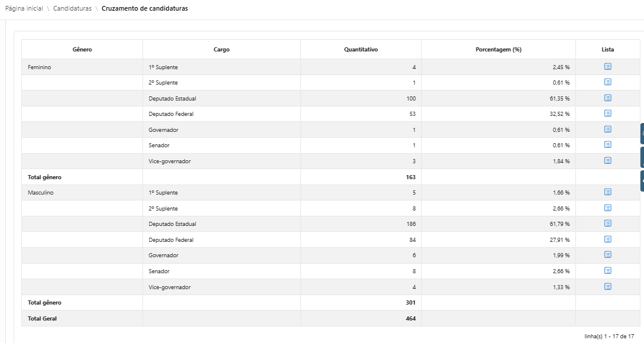Open list icon for Feminino Deputado Estadual

click(607, 98)
